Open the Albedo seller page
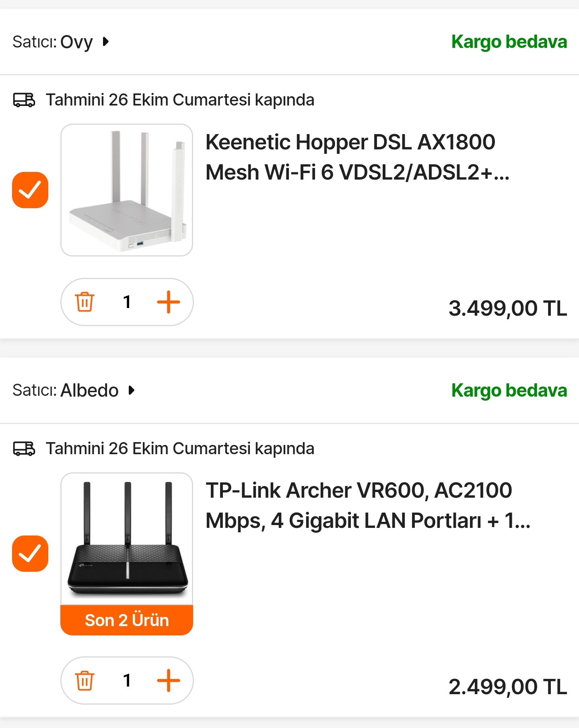The height and width of the screenshot is (728, 579). click(x=89, y=390)
